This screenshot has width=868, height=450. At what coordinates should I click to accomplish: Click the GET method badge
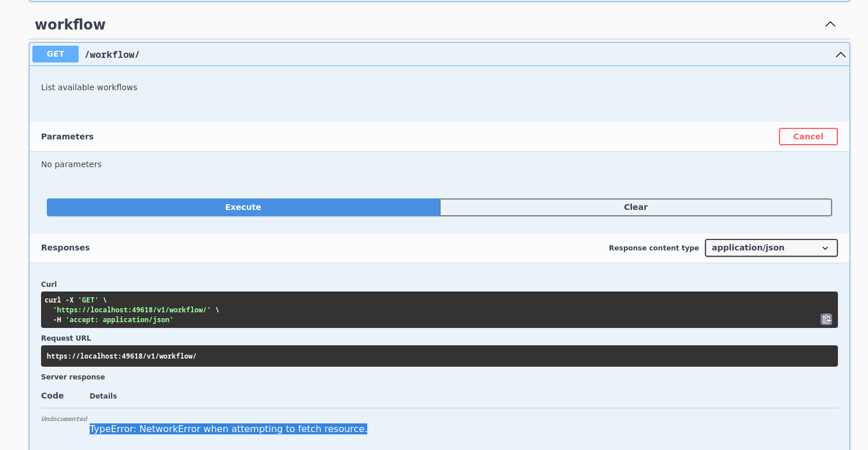pos(56,54)
